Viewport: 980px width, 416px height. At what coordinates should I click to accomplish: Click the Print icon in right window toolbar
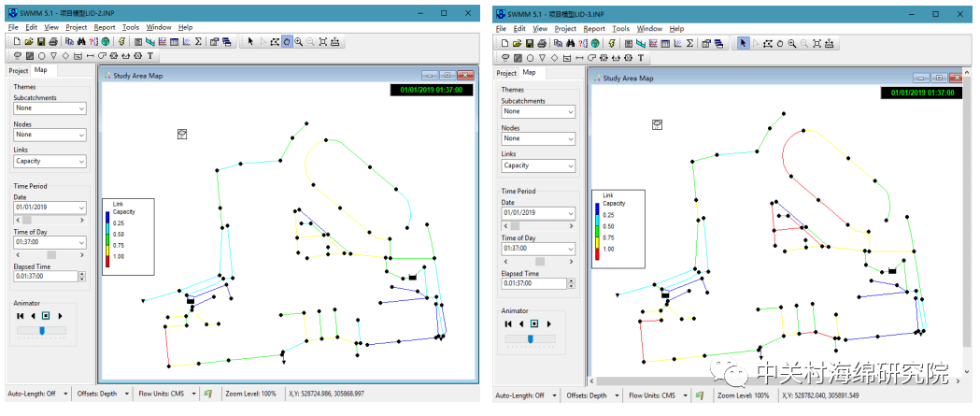pyautogui.click(x=542, y=43)
